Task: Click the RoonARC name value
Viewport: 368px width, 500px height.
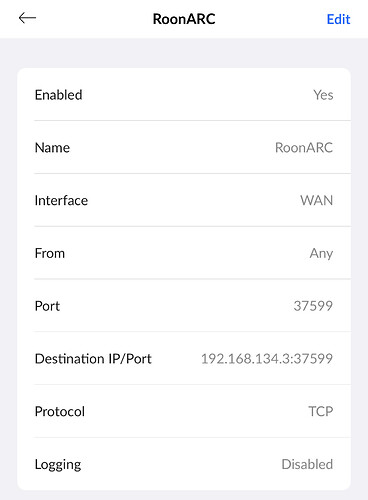Action: pos(304,148)
